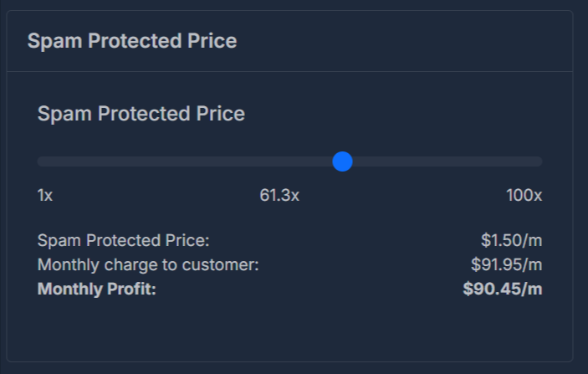The image size is (588, 374).
Task: Click the inner "Spam Protected Price" section heading
Action: [141, 114]
